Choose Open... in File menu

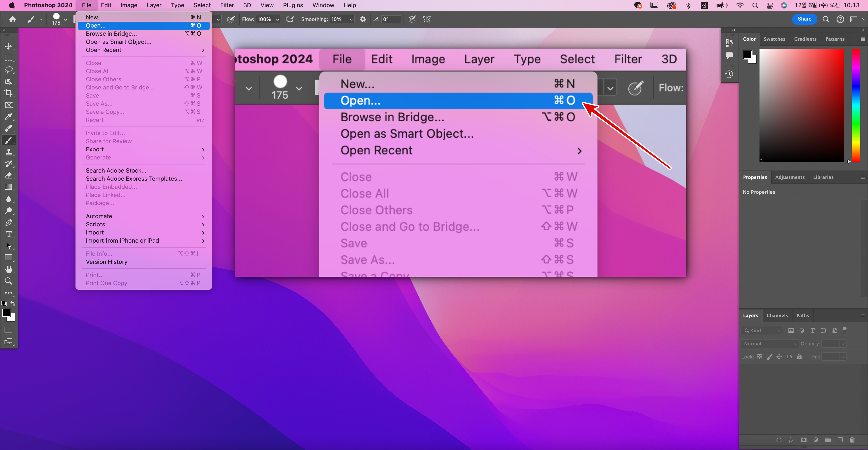tap(144, 26)
